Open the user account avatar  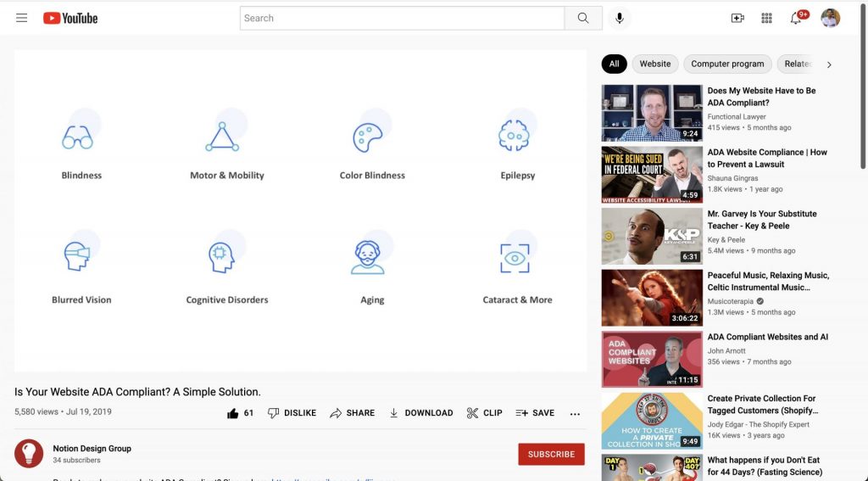coord(831,18)
